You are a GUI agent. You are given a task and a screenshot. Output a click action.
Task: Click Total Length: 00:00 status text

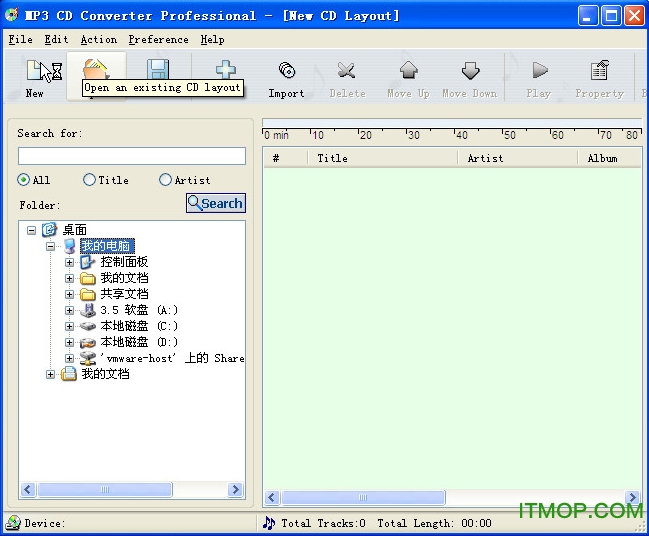click(x=434, y=523)
